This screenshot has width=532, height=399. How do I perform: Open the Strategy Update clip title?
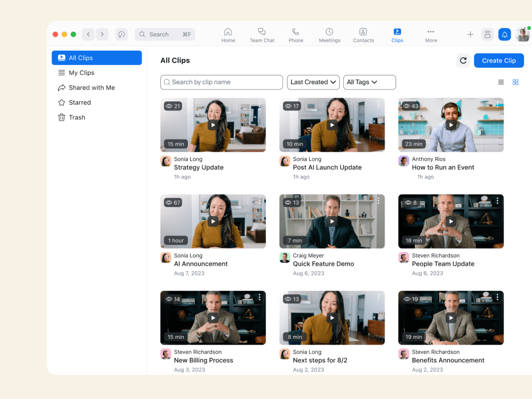(x=199, y=167)
